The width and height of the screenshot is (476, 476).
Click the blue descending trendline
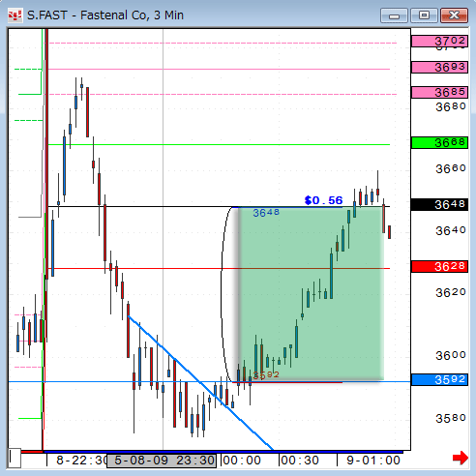pos(200,382)
